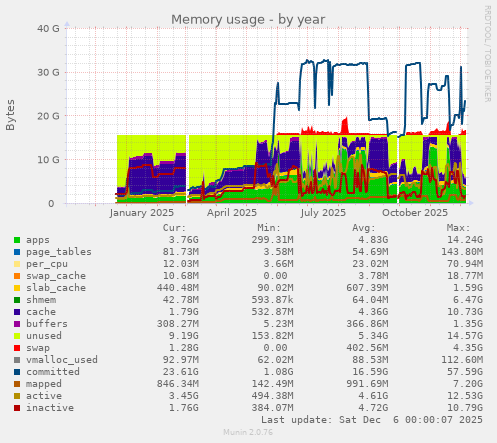
Task: Select the 'per_cpu' legend label
Action: click(47, 264)
